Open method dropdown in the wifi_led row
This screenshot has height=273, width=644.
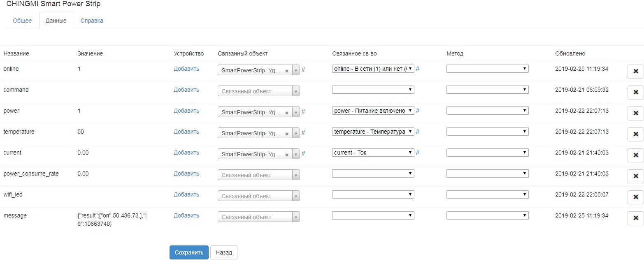pos(487,194)
